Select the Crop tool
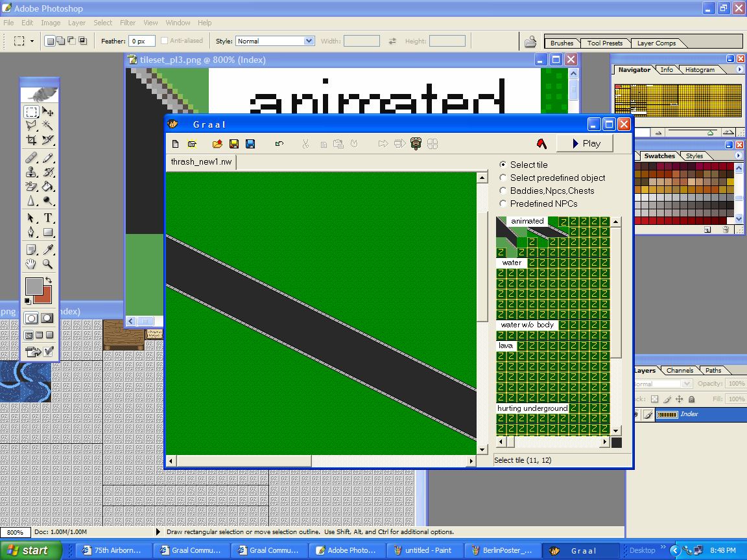This screenshot has height=560, width=747. pos(31,140)
